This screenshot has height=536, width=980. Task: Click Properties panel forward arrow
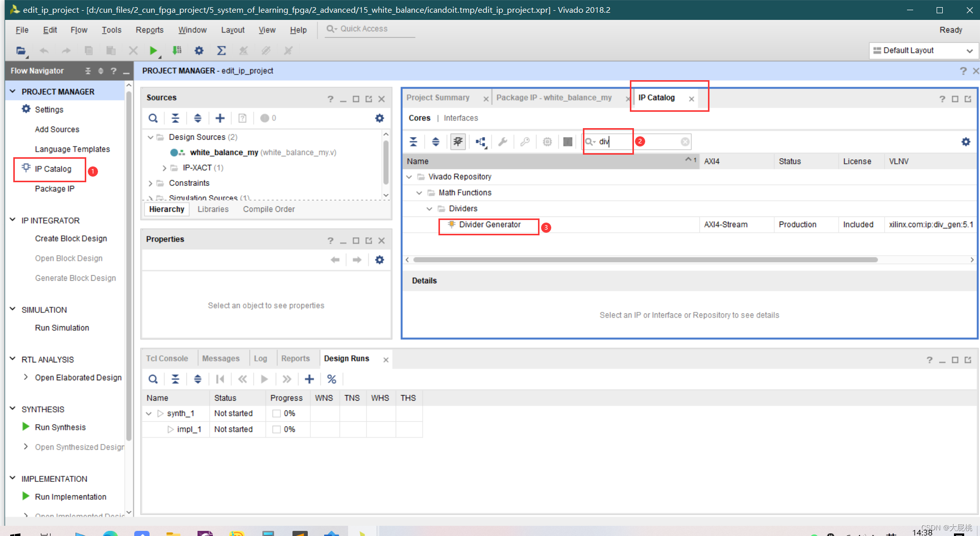point(357,260)
